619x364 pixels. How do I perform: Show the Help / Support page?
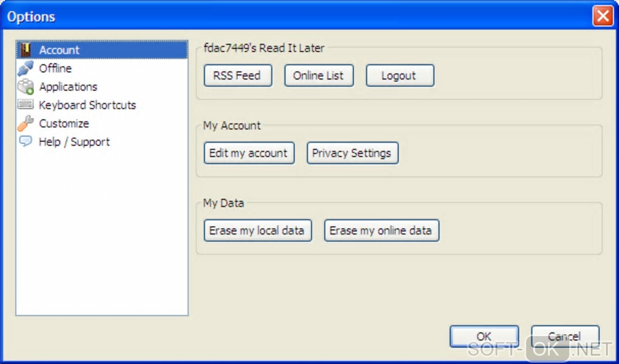[x=74, y=142]
